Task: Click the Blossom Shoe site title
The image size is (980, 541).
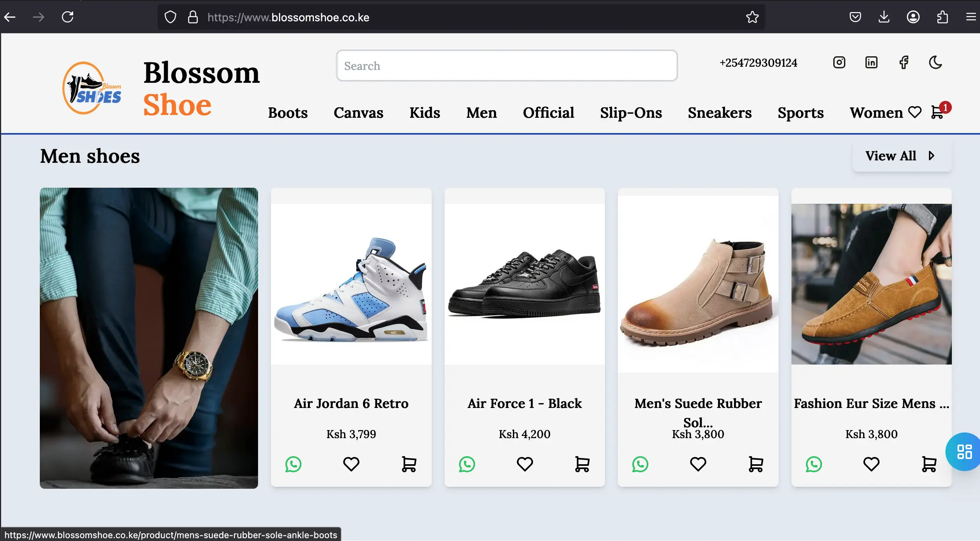Action: click(201, 88)
